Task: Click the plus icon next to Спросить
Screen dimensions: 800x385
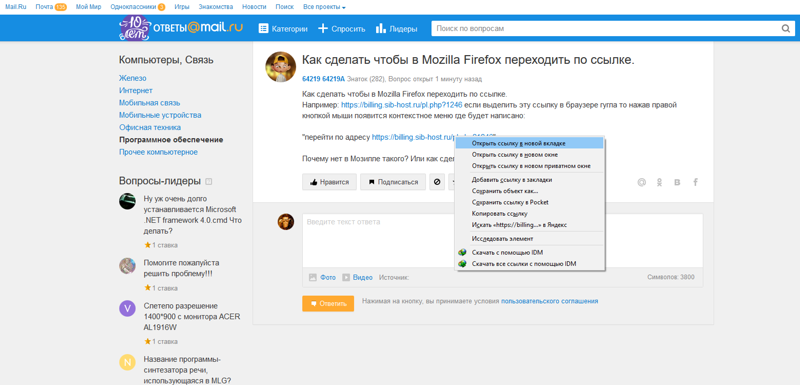Action: click(323, 29)
